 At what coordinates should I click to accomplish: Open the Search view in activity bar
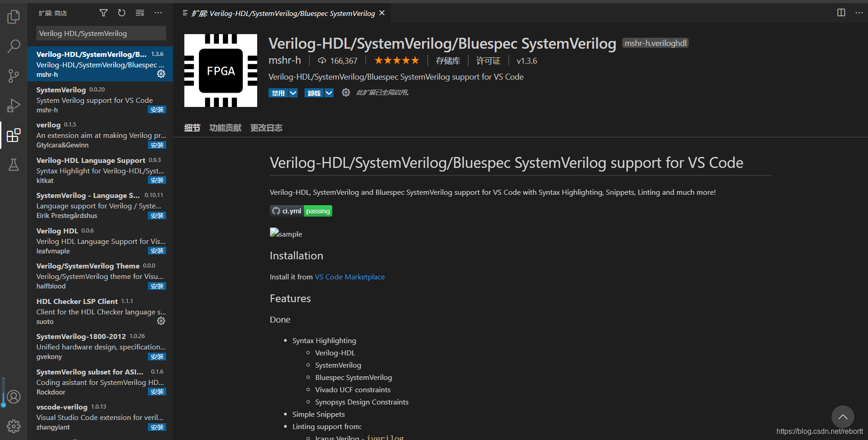14,46
